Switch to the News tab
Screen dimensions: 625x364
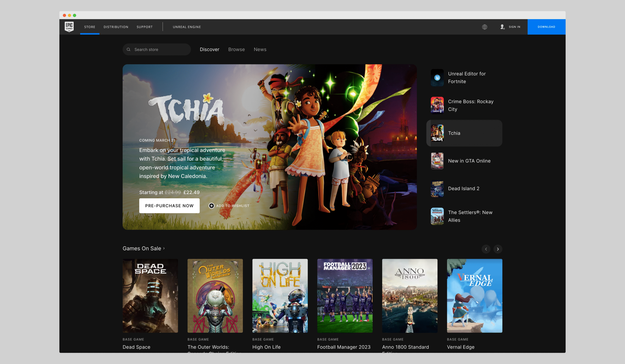(260, 49)
